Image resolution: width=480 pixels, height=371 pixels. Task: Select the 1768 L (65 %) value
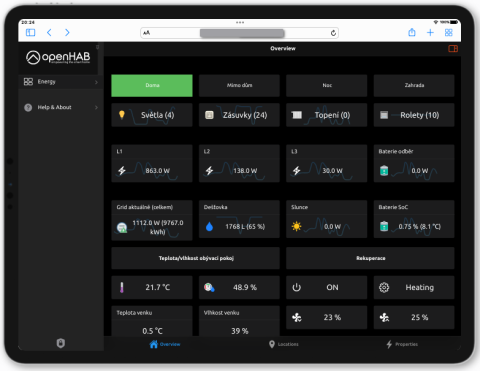245,227
